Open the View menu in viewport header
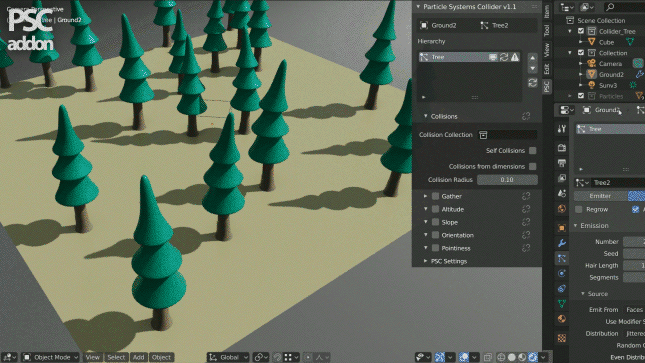 pyautogui.click(x=93, y=357)
